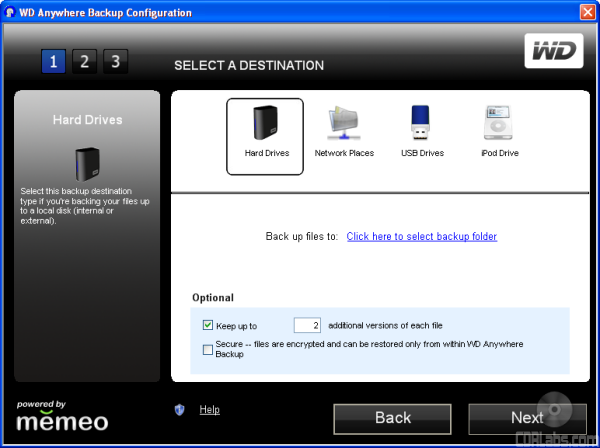Open the Help link
This screenshot has height=448, width=600.
209,410
